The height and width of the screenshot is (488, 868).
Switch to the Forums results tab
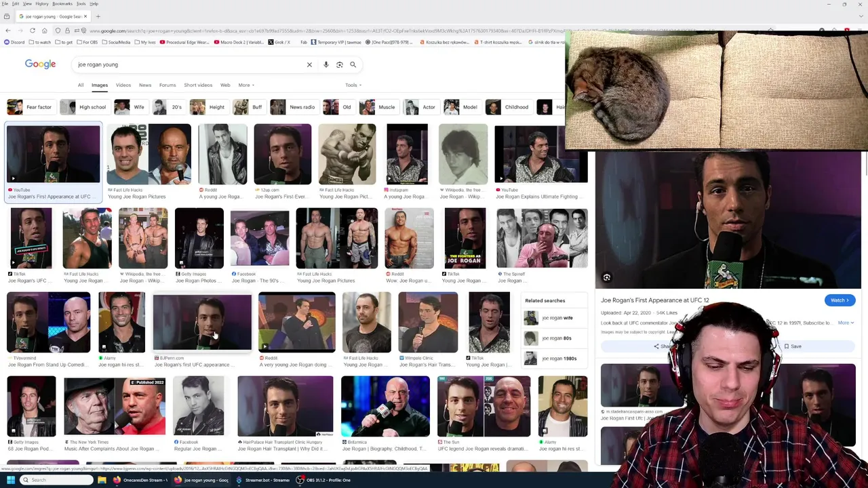click(x=167, y=85)
